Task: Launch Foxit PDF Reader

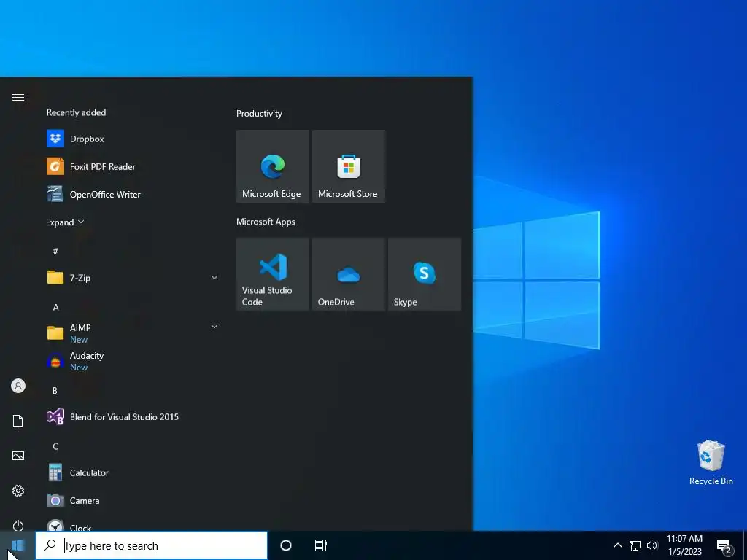Action: click(131, 167)
